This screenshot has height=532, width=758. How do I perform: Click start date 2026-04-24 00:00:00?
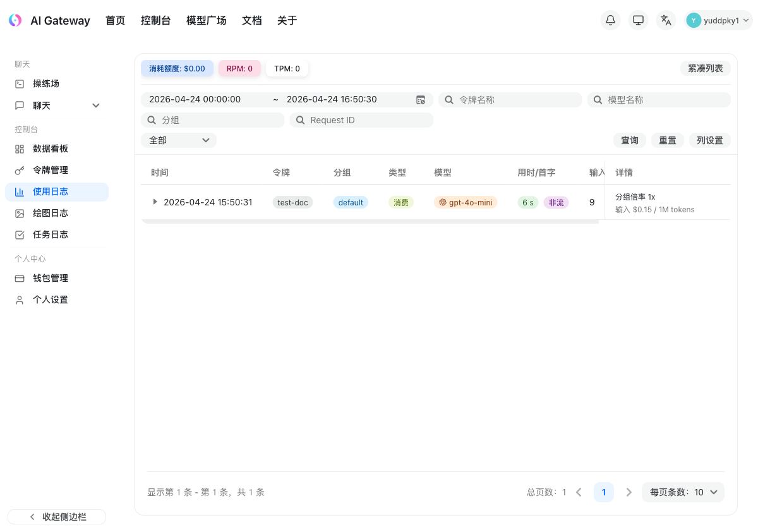click(x=195, y=99)
